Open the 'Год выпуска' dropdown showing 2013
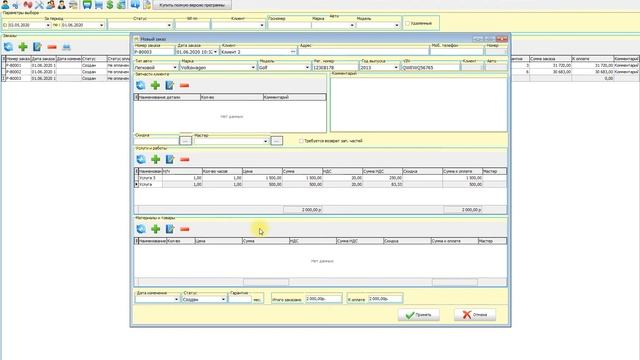 tap(396, 67)
